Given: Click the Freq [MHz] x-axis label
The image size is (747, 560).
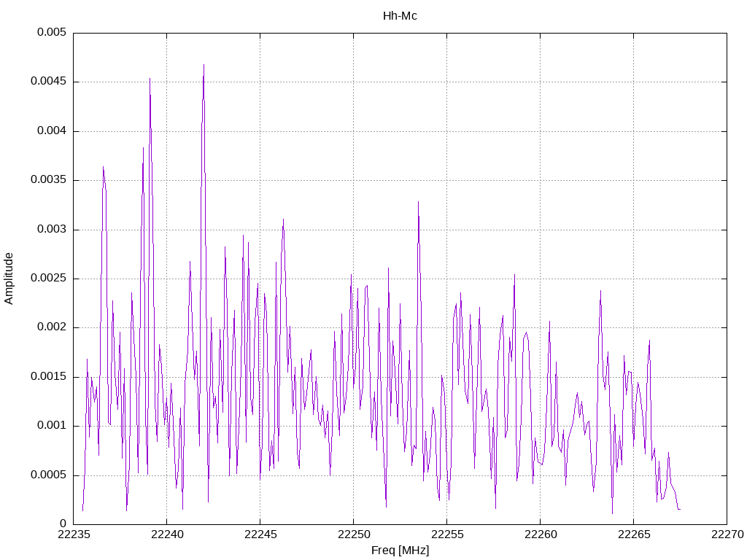Looking at the screenshot, I should point(400,550).
